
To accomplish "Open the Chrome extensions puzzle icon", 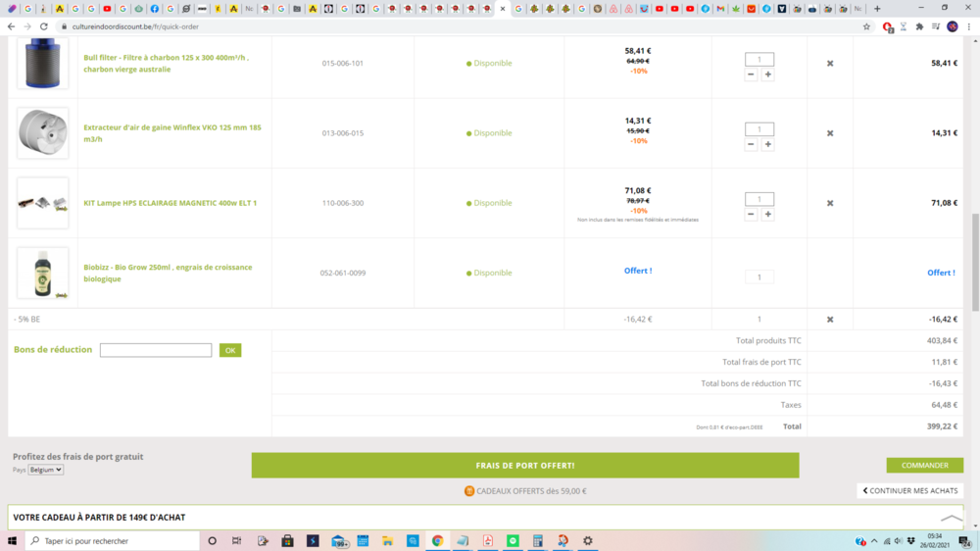I will (919, 26).
